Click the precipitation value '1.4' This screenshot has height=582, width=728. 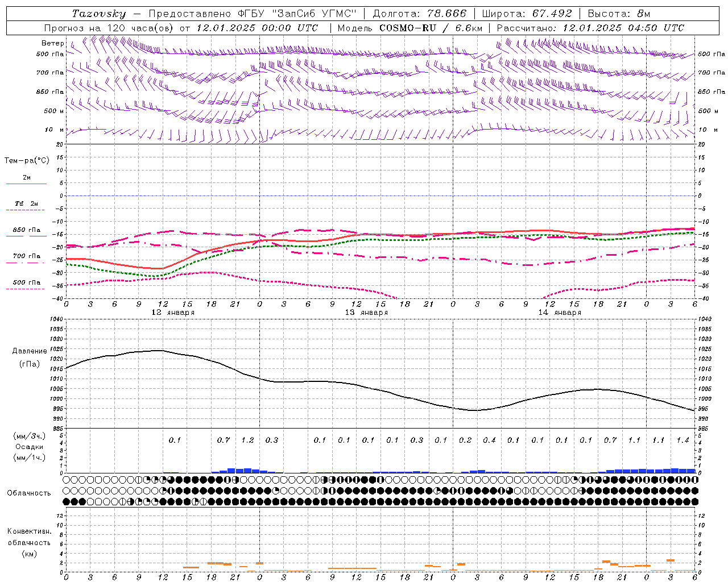(x=683, y=440)
